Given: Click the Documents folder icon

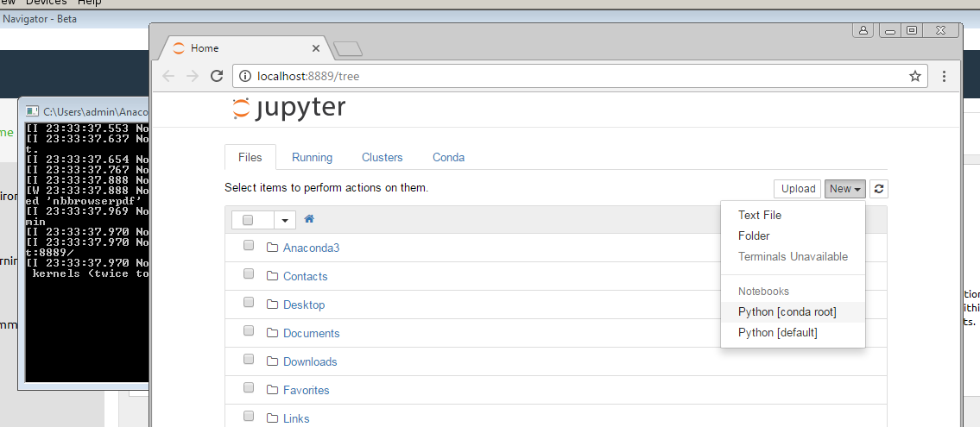Looking at the screenshot, I should 272,333.
